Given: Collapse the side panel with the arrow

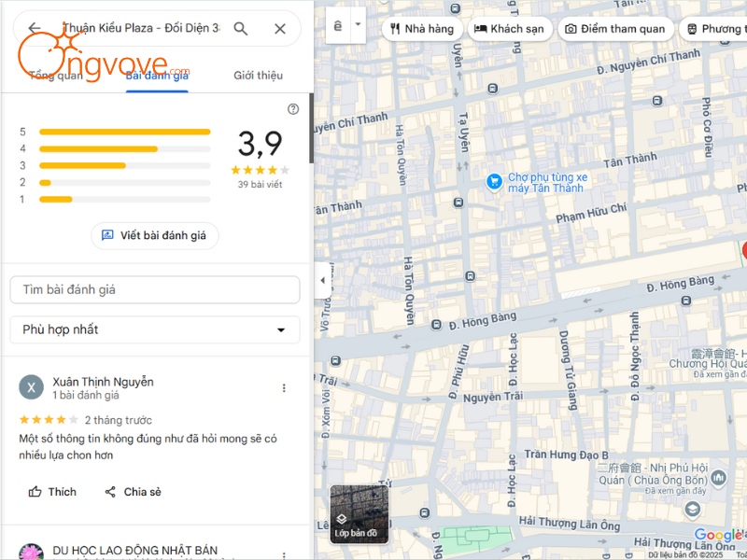Looking at the screenshot, I should tap(322, 280).
